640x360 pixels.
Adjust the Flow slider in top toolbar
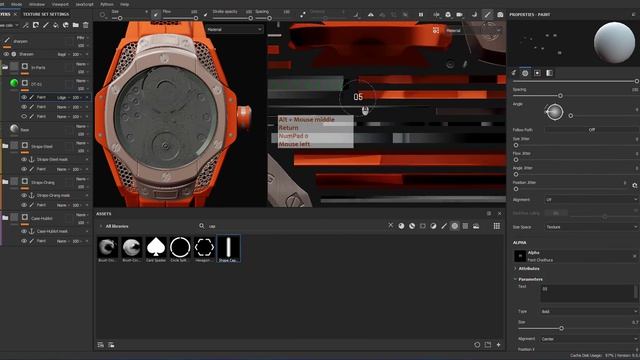(180, 18)
